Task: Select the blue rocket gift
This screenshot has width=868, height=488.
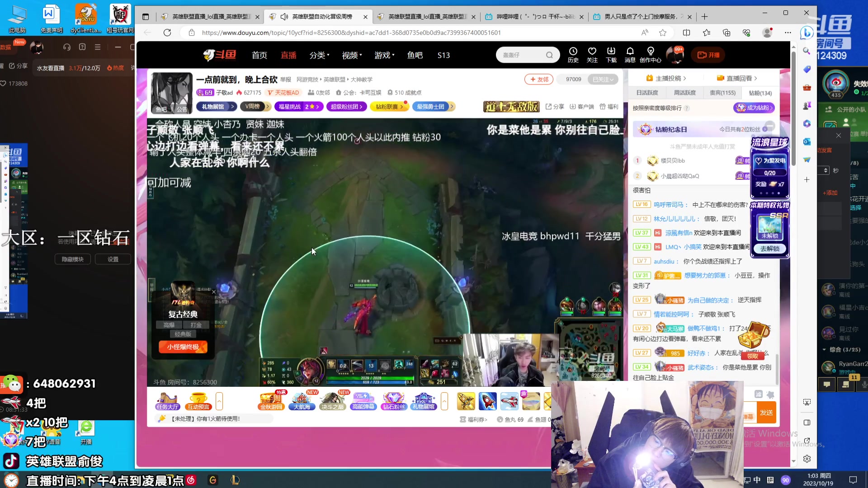Action: (487, 401)
